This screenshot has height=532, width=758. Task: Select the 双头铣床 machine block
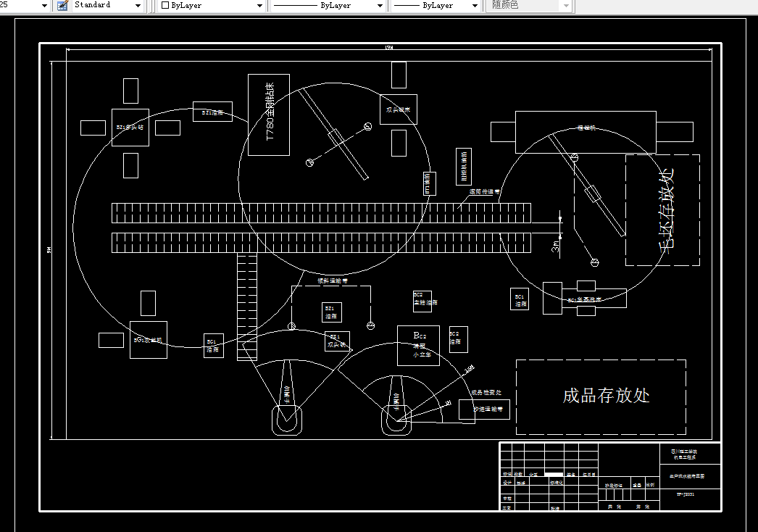pos(399,109)
